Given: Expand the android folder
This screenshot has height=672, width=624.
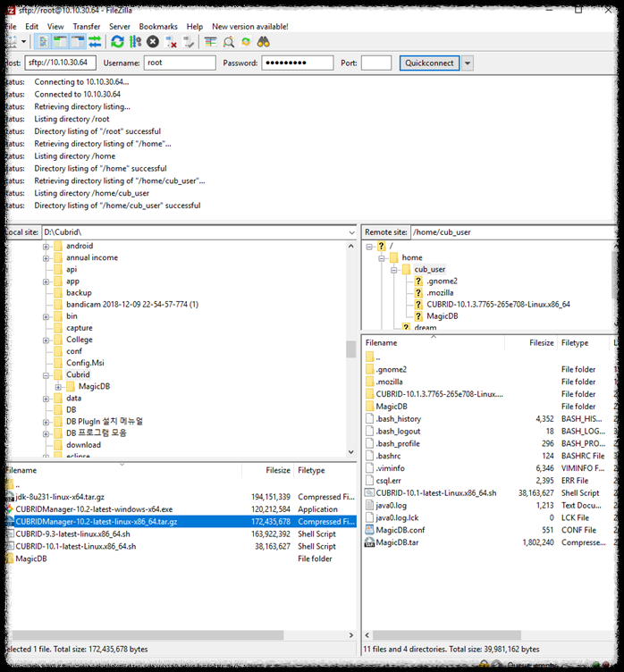Looking at the screenshot, I should pyautogui.click(x=46, y=247).
